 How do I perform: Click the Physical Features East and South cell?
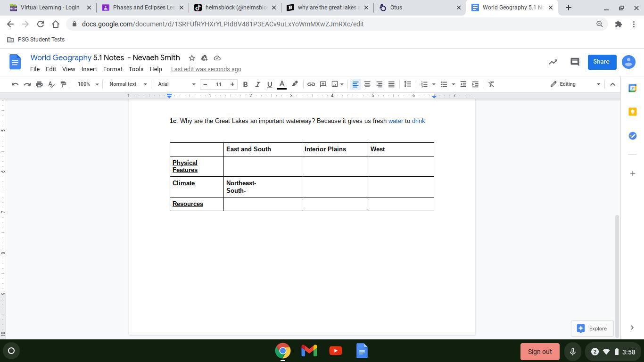point(263,166)
